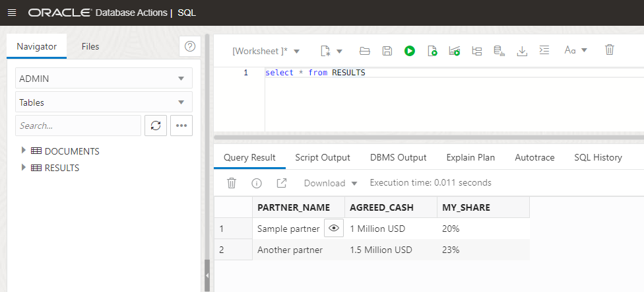Open the ADMIN schema dropdown

pos(104,78)
